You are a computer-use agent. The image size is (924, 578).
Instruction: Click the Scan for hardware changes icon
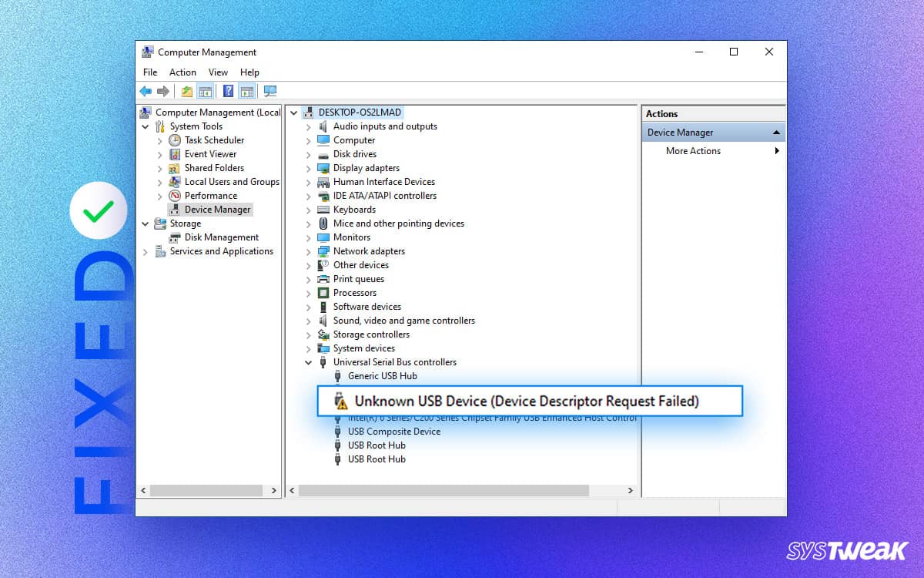point(269,91)
